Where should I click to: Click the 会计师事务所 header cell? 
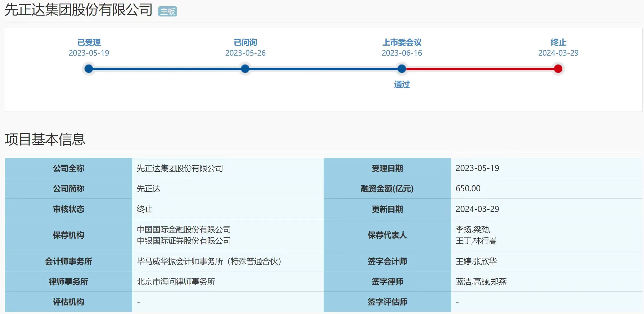tap(68, 261)
